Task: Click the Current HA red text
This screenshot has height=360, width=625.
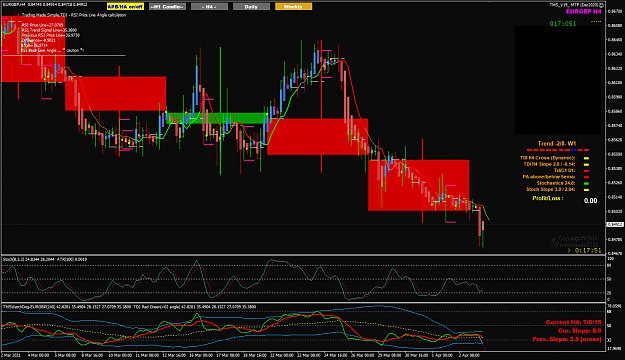Action: (x=573, y=322)
